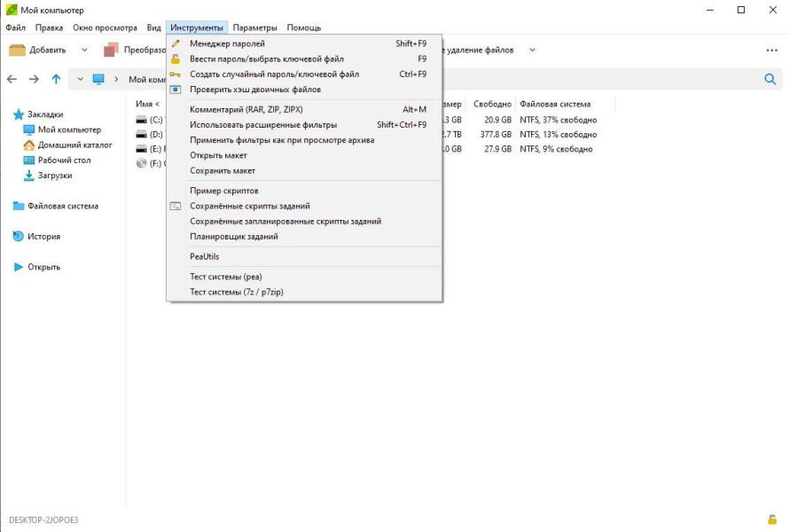The height and width of the screenshot is (532, 789).
Task: Click the computer icon in the address bar
Action: pyautogui.click(x=98, y=79)
